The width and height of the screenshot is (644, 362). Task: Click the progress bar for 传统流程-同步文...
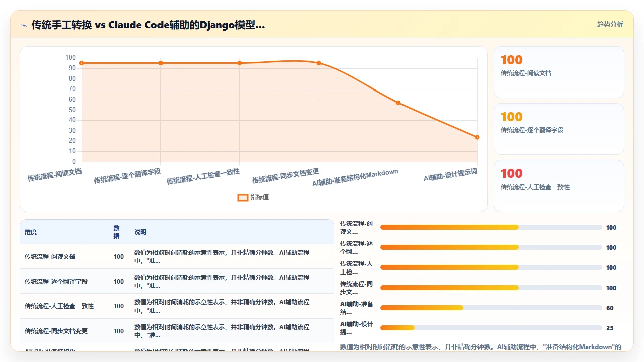pos(491,288)
